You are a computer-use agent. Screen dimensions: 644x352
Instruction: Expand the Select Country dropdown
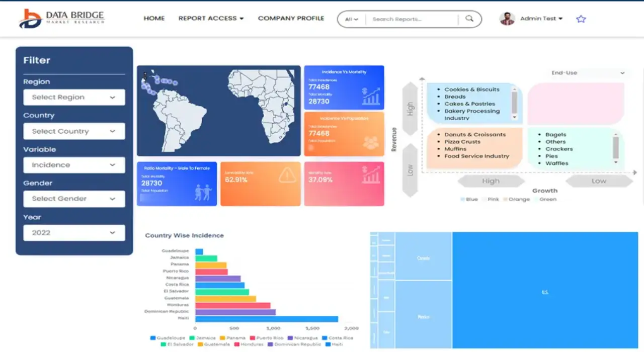74,131
